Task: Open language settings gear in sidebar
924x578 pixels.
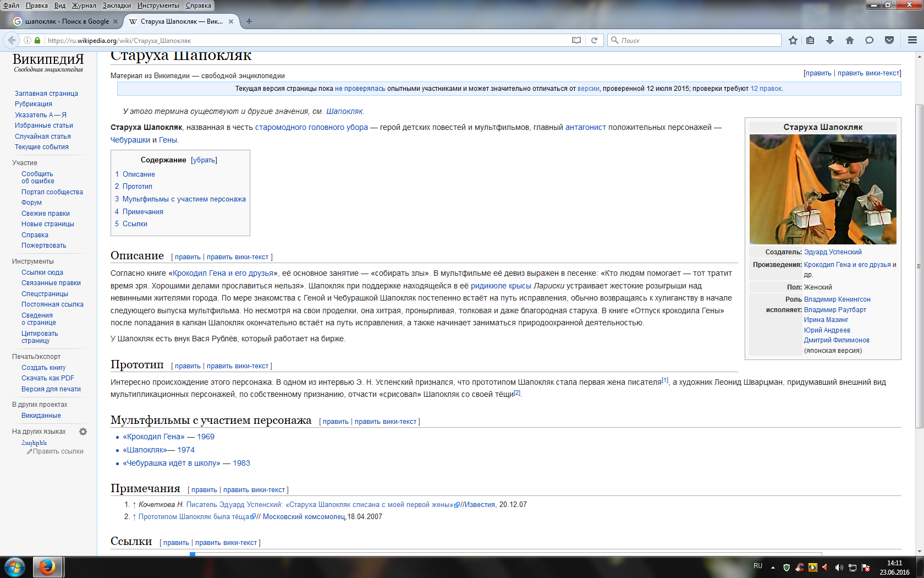Action: (x=83, y=432)
